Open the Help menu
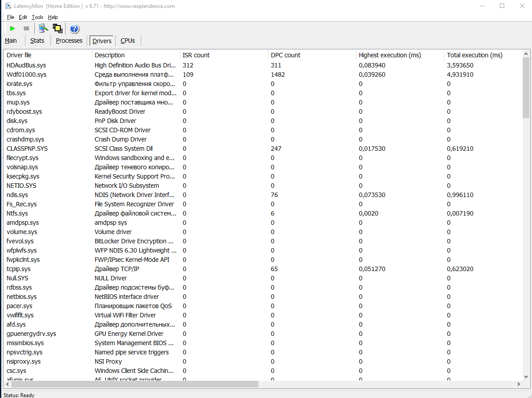 point(53,17)
